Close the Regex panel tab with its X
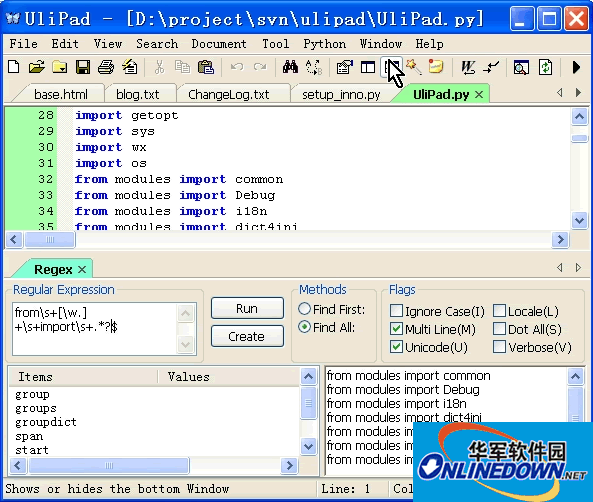 tap(82, 269)
